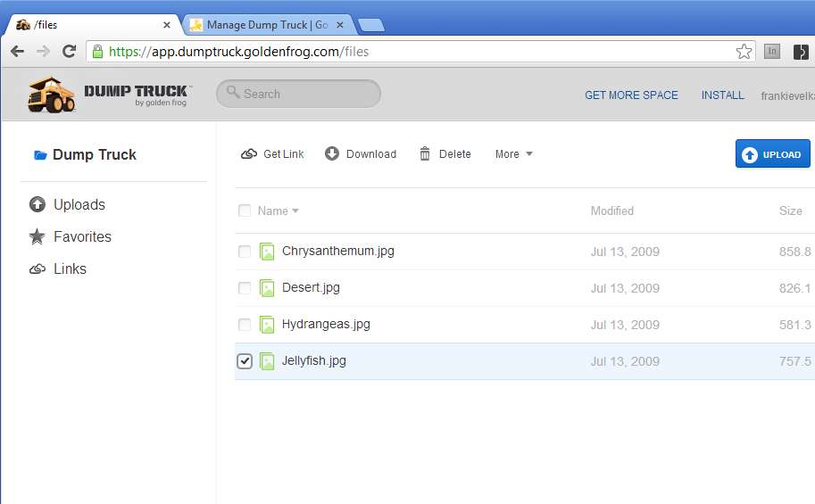Open the Desert.jpg file name
The height and width of the screenshot is (504, 815).
[311, 288]
